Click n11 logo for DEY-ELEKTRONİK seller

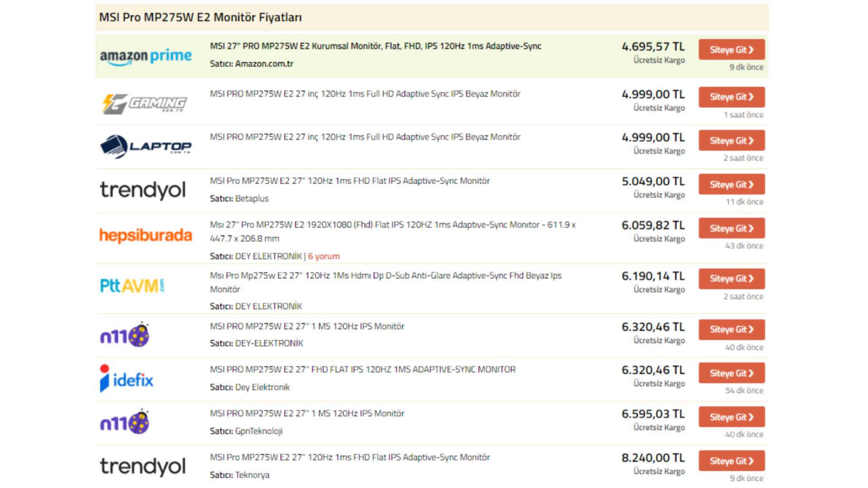tap(125, 335)
